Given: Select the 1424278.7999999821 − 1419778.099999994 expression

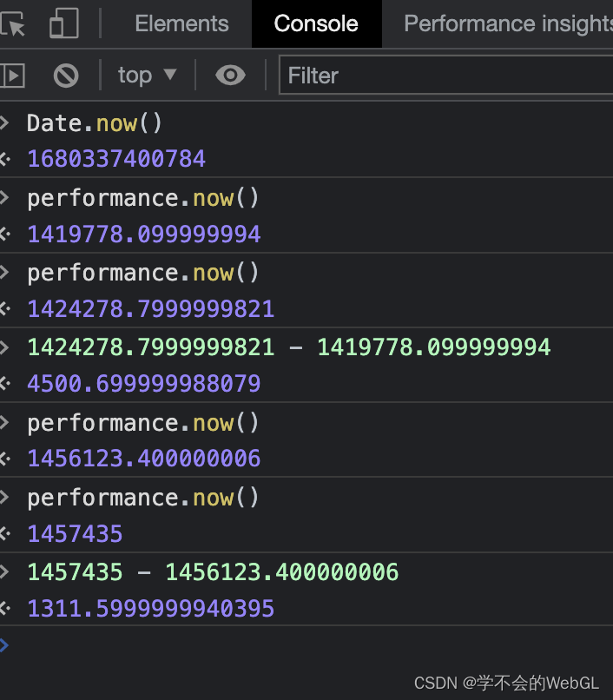Looking at the screenshot, I should click(289, 347).
